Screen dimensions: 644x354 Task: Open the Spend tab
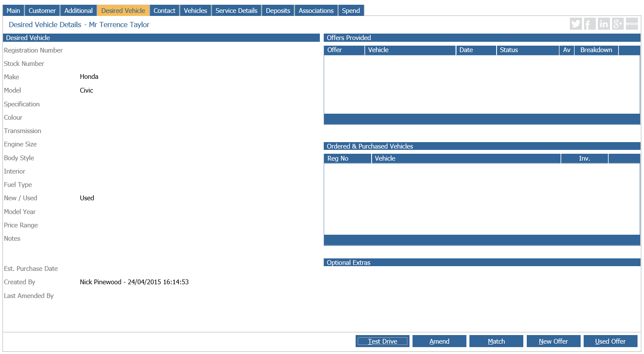point(351,10)
